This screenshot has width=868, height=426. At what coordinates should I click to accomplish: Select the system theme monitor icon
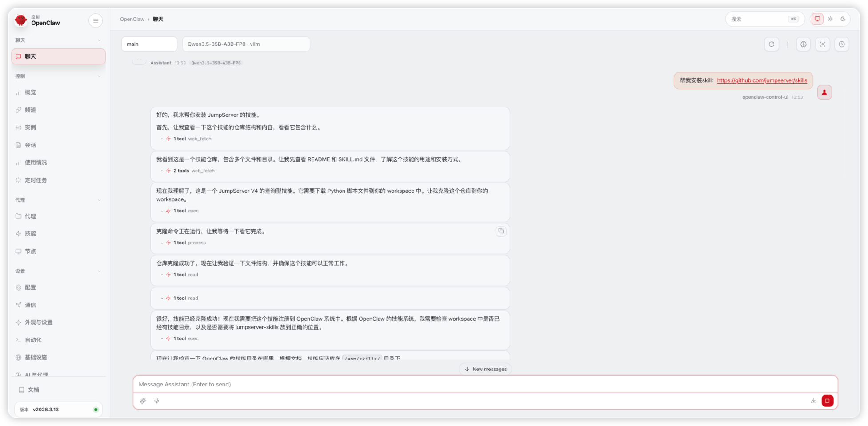pos(817,19)
